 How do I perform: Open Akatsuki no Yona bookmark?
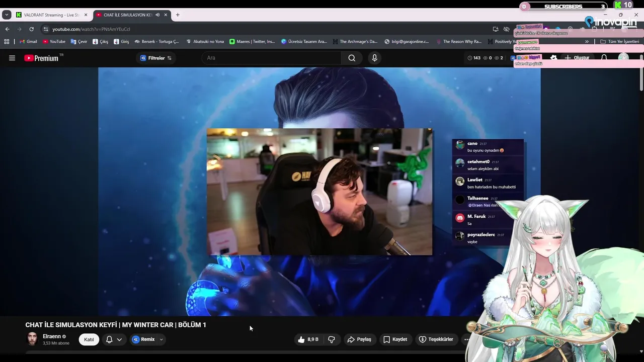coord(205,42)
